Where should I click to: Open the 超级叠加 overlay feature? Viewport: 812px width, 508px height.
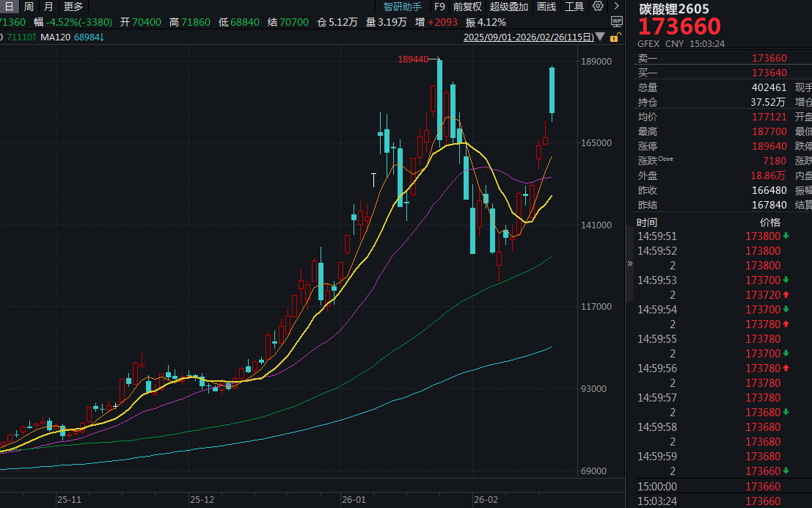[x=508, y=7]
